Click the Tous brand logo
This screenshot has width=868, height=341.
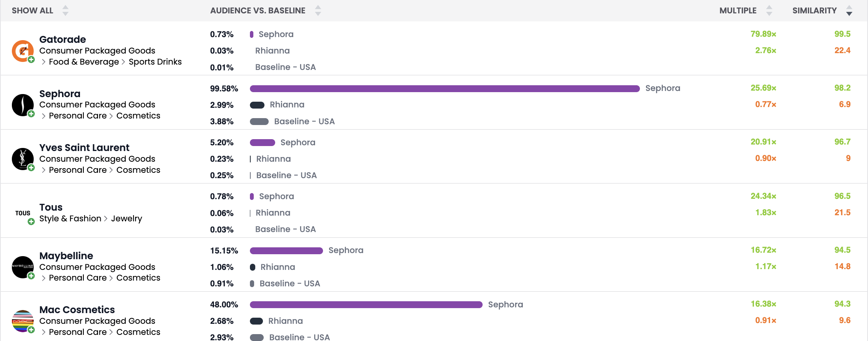23,213
